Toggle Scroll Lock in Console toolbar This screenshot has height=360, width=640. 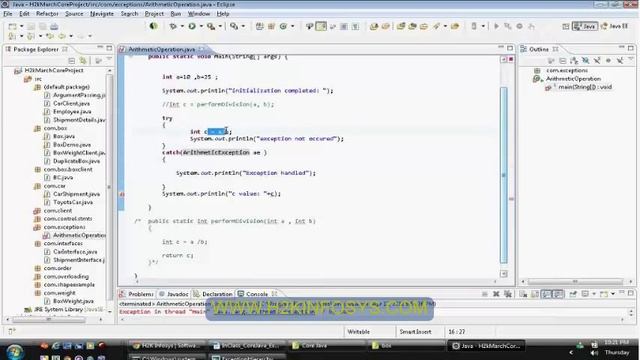pyautogui.click(x=535, y=294)
